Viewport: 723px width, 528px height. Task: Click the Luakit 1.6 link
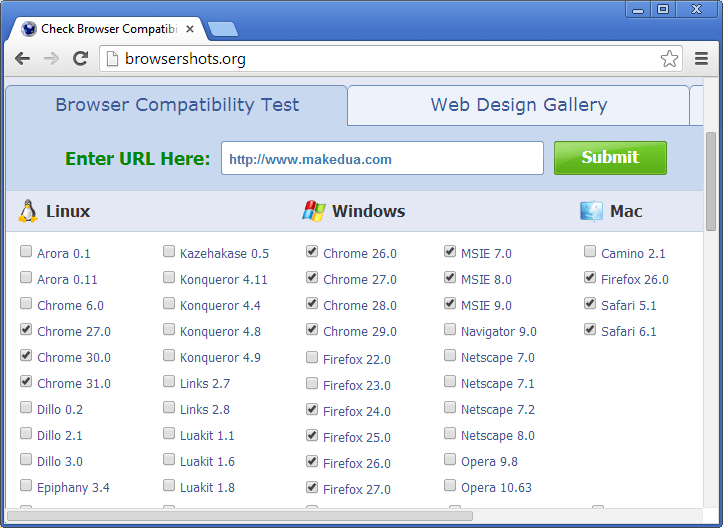pyautogui.click(x=207, y=462)
